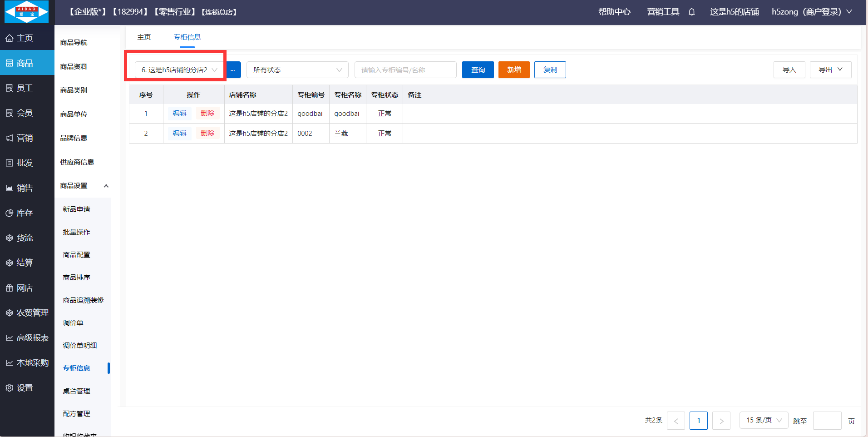Open 会员 member module
This screenshot has width=868, height=437.
click(x=27, y=113)
